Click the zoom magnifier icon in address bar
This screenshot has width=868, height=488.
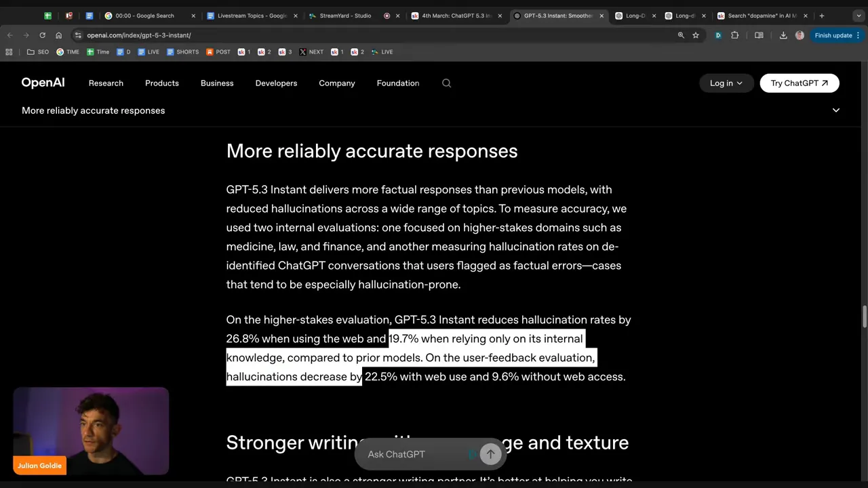pos(681,35)
